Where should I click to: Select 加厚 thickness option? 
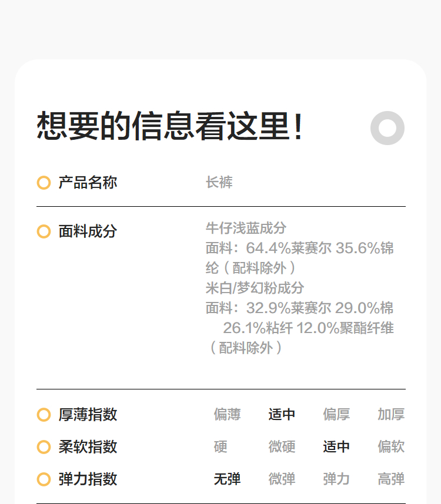[391, 415]
